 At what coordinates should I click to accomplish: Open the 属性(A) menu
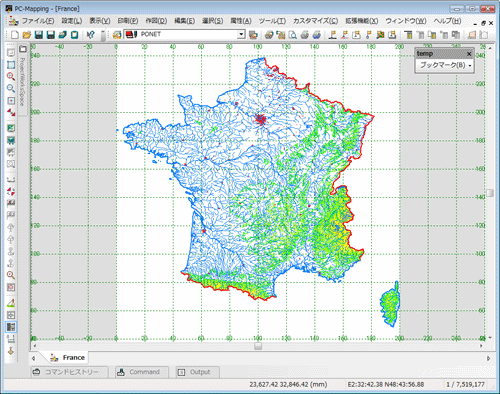click(x=241, y=21)
